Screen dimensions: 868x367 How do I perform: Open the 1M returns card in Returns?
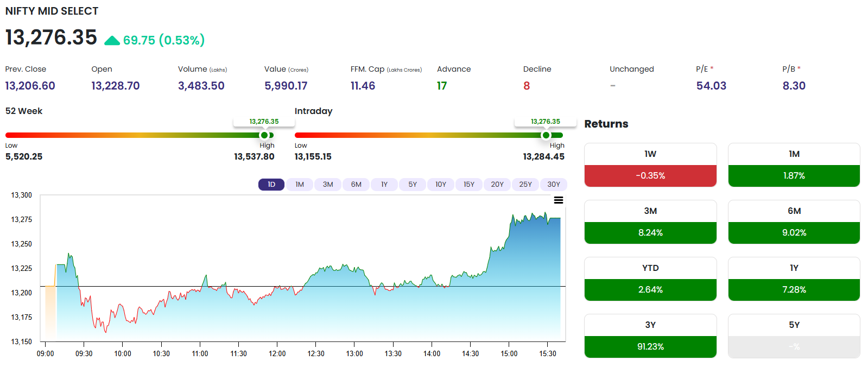[x=794, y=165]
